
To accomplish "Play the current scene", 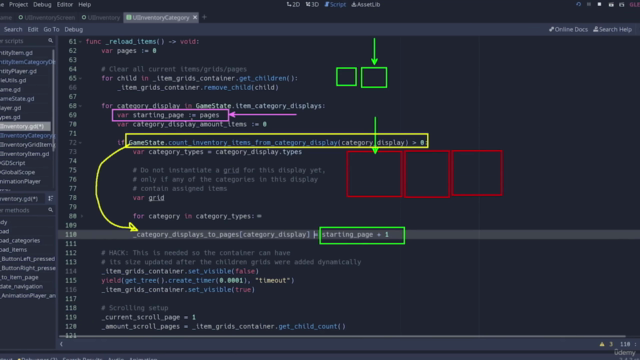I will (x=611, y=4).
